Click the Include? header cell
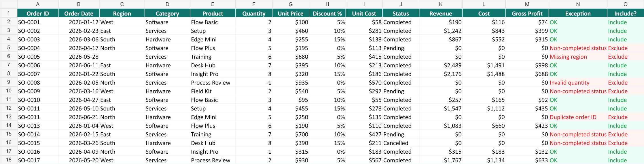Image resolution: width=644 pixels, height=164 pixels. tap(626, 13)
